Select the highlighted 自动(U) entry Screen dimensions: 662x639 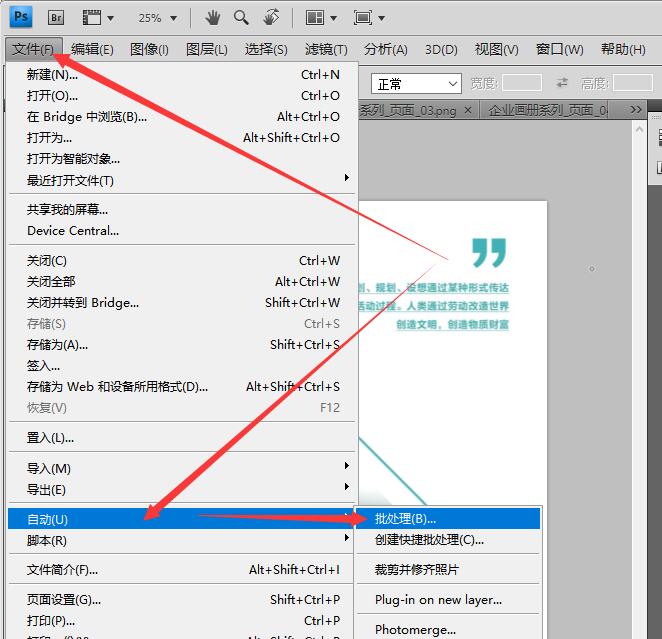182,519
